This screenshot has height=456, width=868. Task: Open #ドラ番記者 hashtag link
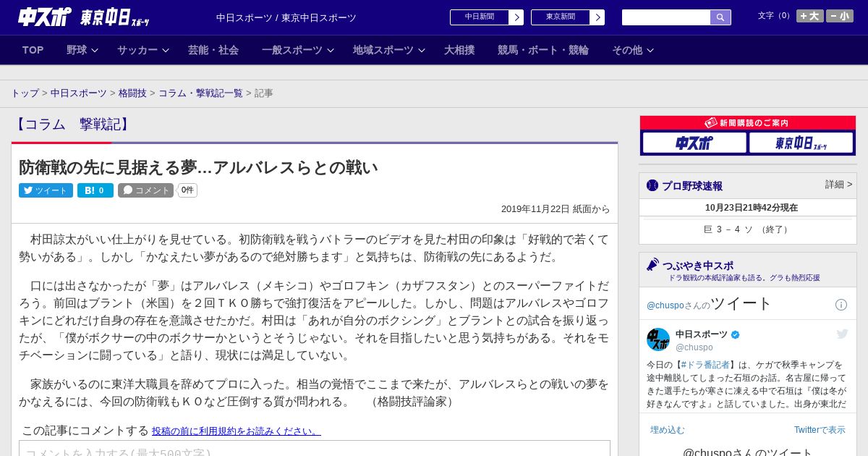tap(705, 365)
